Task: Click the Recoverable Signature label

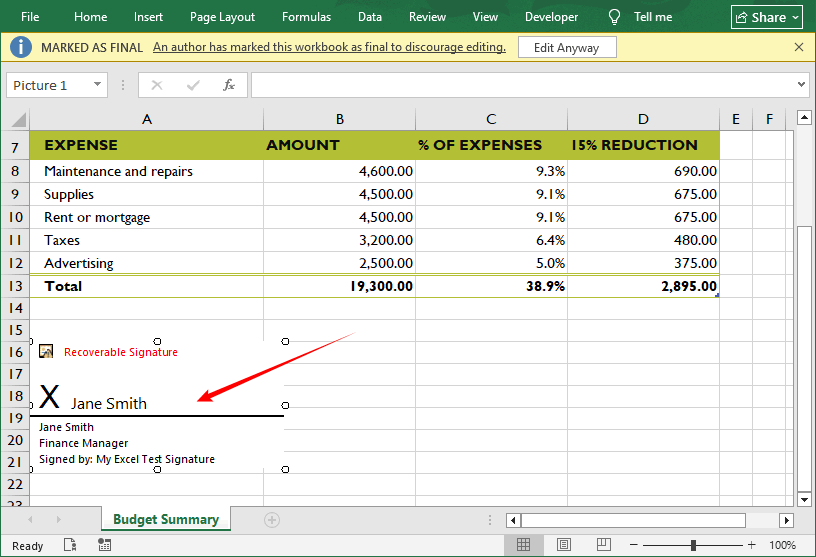Action: click(121, 352)
